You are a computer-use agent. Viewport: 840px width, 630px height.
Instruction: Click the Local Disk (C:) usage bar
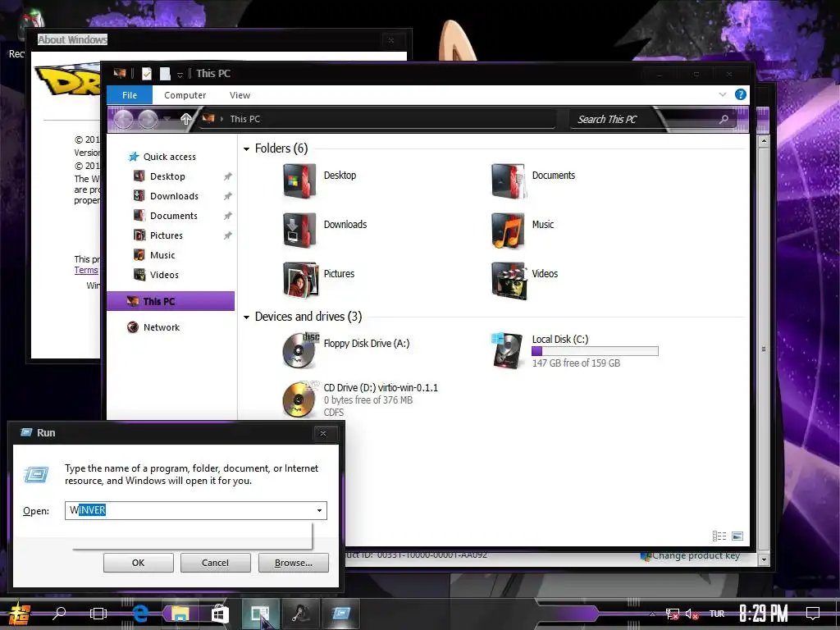[x=595, y=351]
